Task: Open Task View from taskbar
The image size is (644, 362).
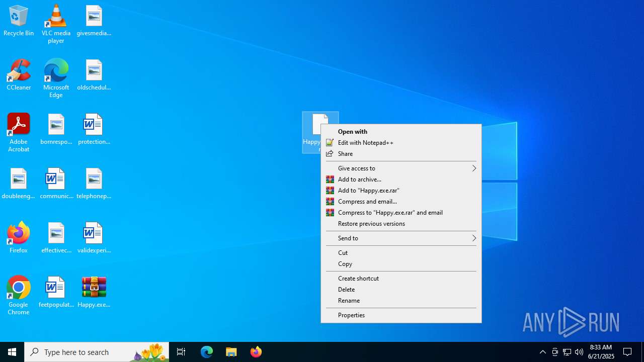Action: pos(181,352)
